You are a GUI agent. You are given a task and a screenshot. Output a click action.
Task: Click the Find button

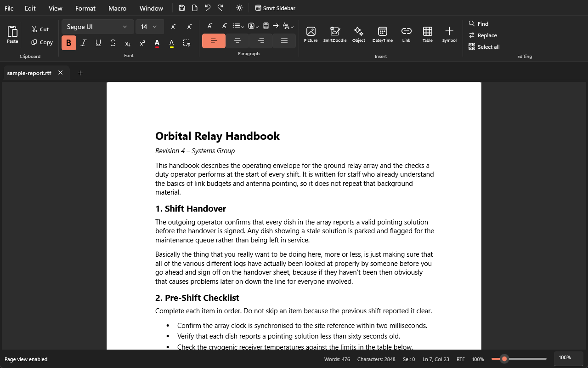point(479,23)
